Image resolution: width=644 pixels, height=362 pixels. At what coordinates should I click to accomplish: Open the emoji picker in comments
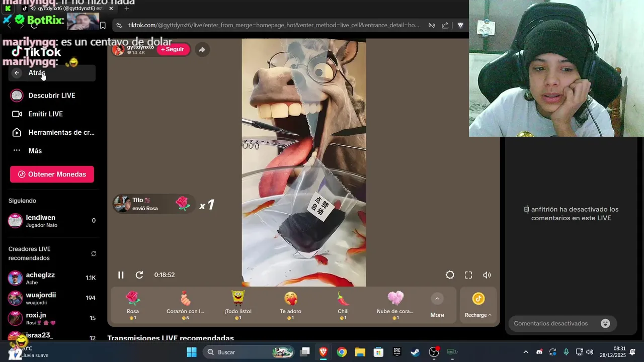point(605,324)
